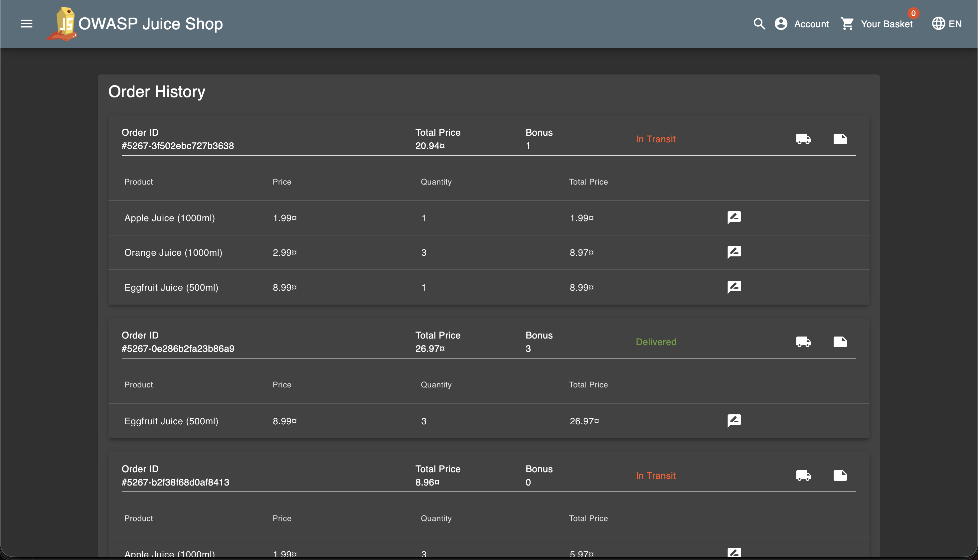Track delivered order 0e286b2fa23b86a9 via truck icon
This screenshot has width=978, height=560.
tap(803, 342)
